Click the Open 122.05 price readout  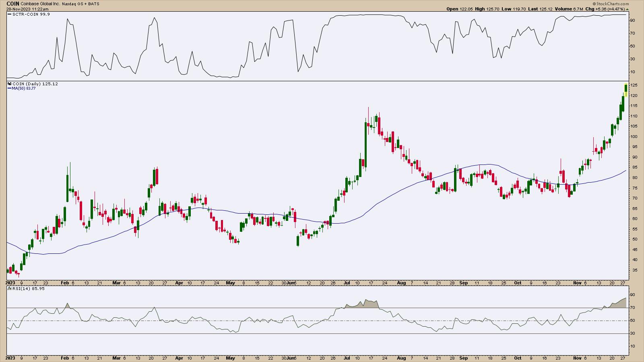(458, 9)
